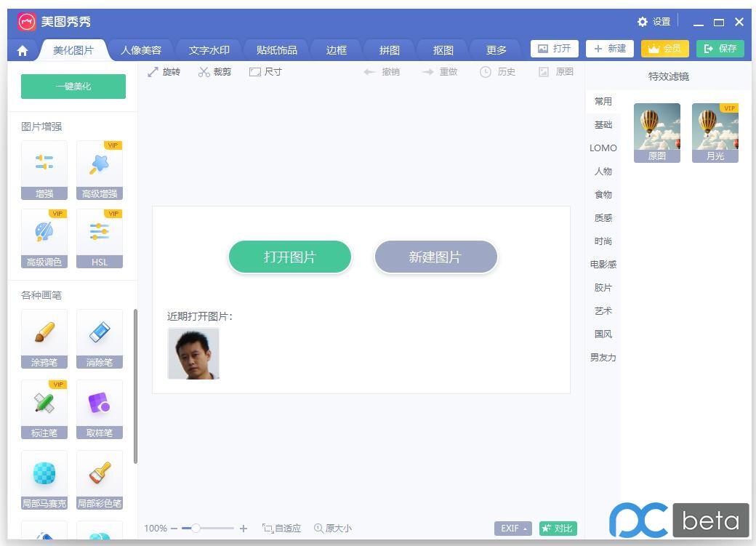756x546 pixels.
Task: Click the 撤销 undo arrow
Action: 382,72
